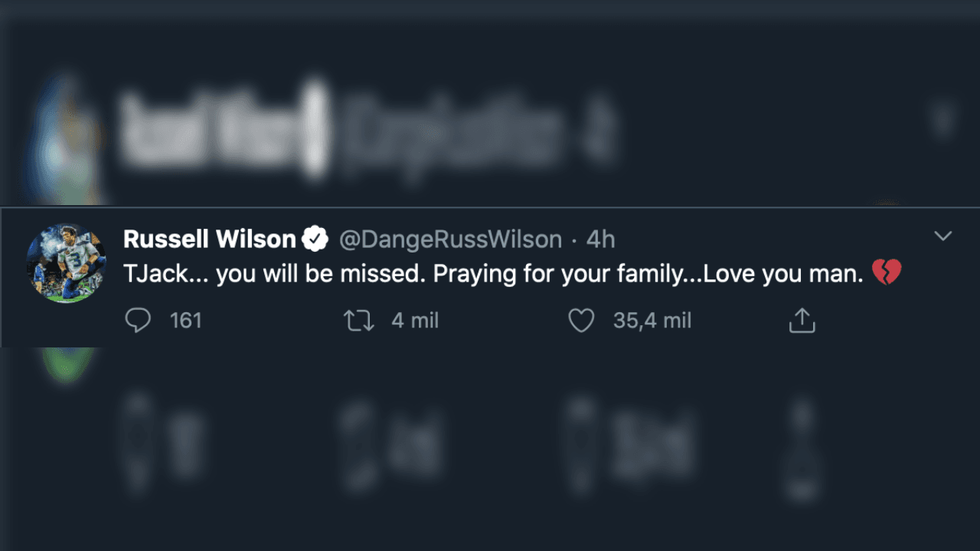980x551 pixels.
Task: Click the Russell Wilson display name
Action: 210,240
